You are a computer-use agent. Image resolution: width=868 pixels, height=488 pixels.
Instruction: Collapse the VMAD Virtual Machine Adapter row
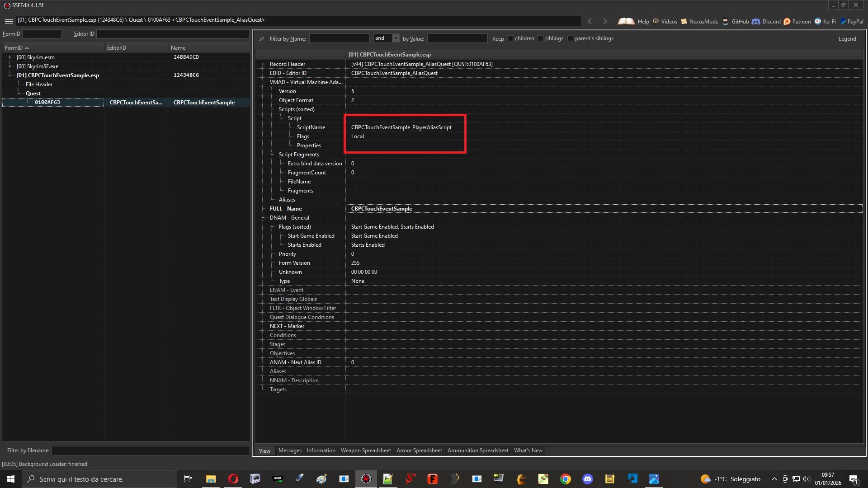263,82
